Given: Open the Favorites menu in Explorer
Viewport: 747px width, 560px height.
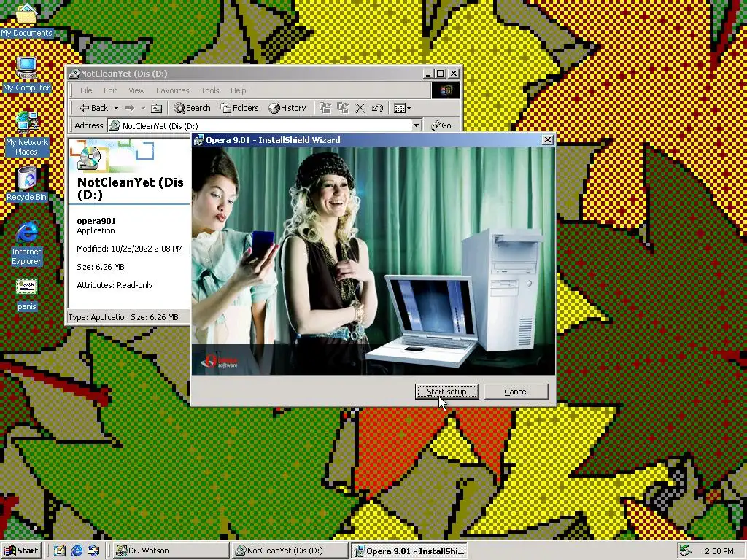Looking at the screenshot, I should click(x=172, y=90).
